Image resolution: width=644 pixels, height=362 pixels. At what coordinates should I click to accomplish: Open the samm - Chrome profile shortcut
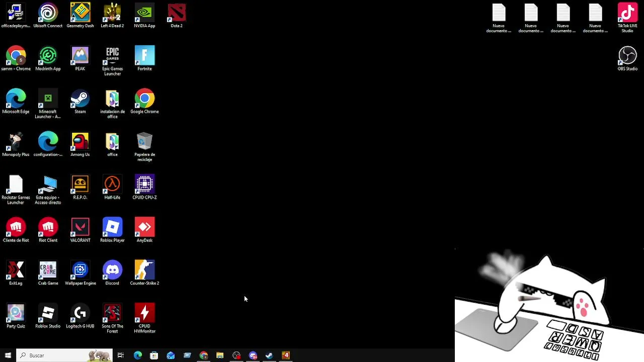[x=16, y=59]
